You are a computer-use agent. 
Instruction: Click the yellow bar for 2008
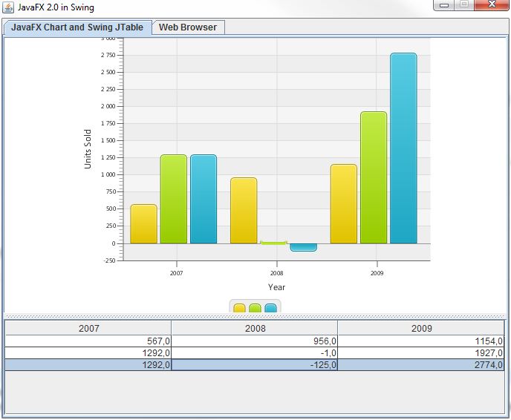pos(244,211)
